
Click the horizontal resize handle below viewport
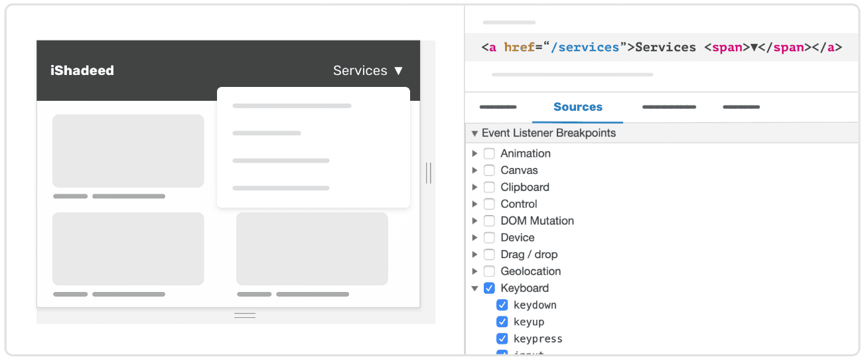point(245,315)
